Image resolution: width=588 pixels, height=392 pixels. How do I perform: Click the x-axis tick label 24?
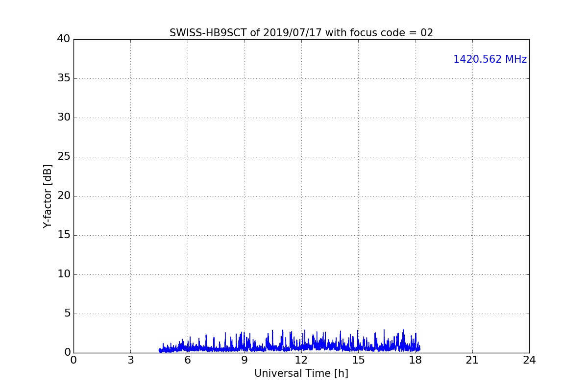click(529, 360)
